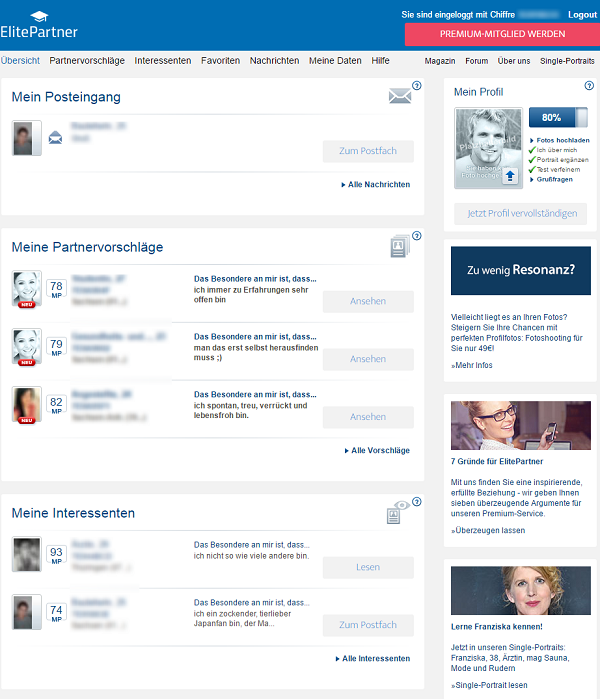Open help icon for Mein Posteingang
This screenshot has height=699, width=600.
(417, 86)
